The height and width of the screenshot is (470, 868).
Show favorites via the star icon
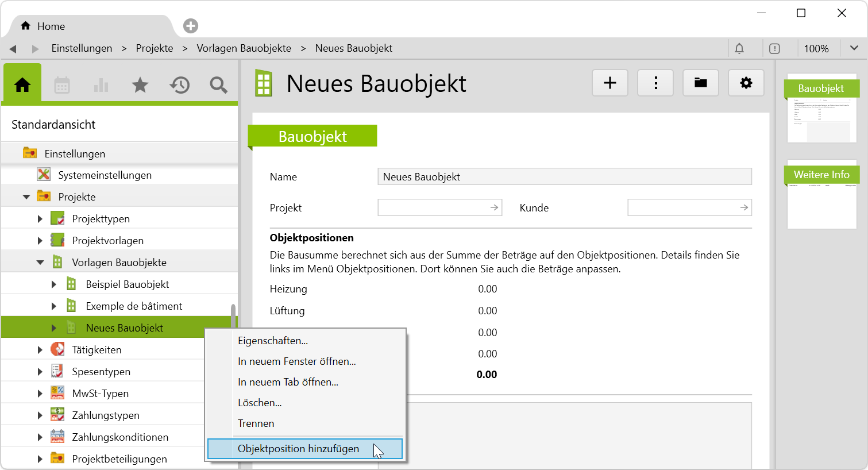pos(140,86)
